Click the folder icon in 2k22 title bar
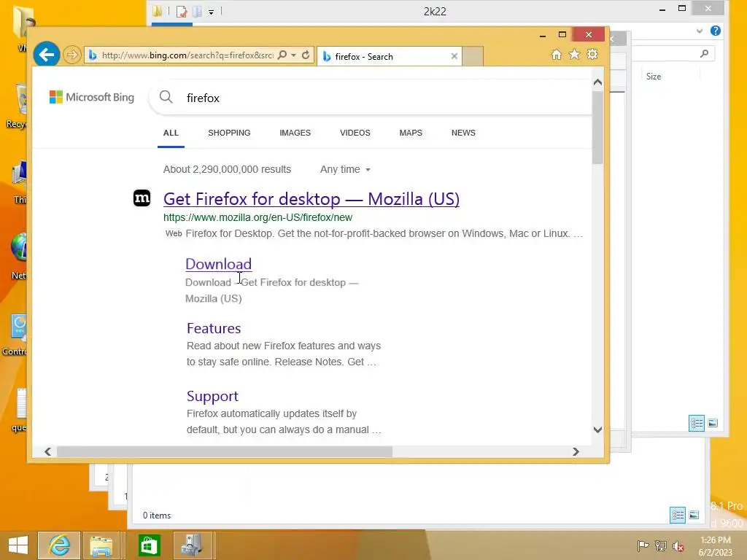This screenshot has width=747, height=560. [x=158, y=10]
